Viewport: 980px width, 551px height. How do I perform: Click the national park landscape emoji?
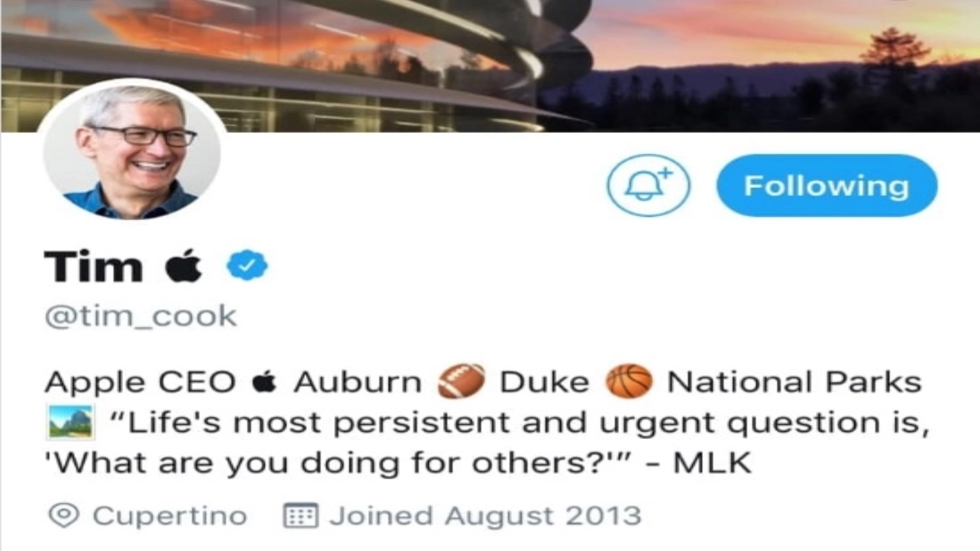[71, 422]
